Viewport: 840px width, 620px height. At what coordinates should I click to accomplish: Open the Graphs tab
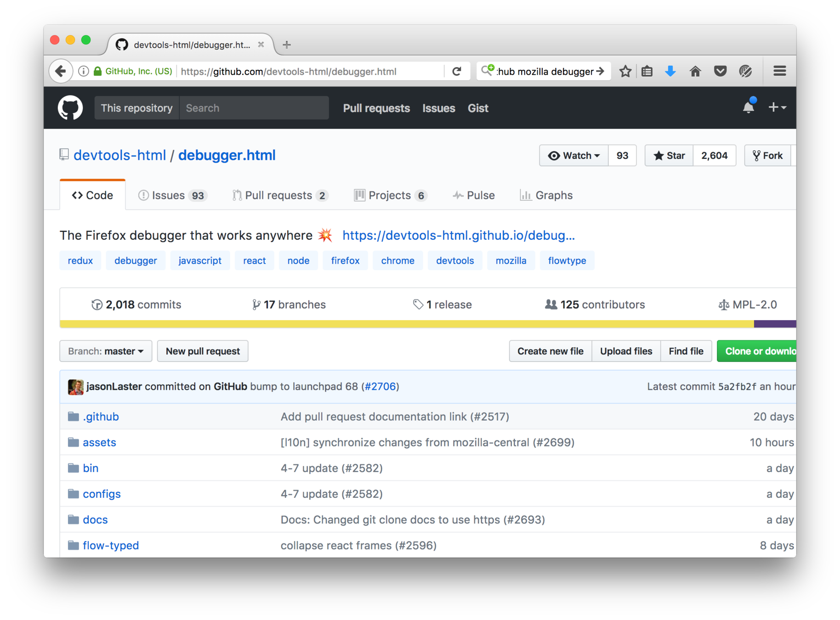tap(546, 195)
